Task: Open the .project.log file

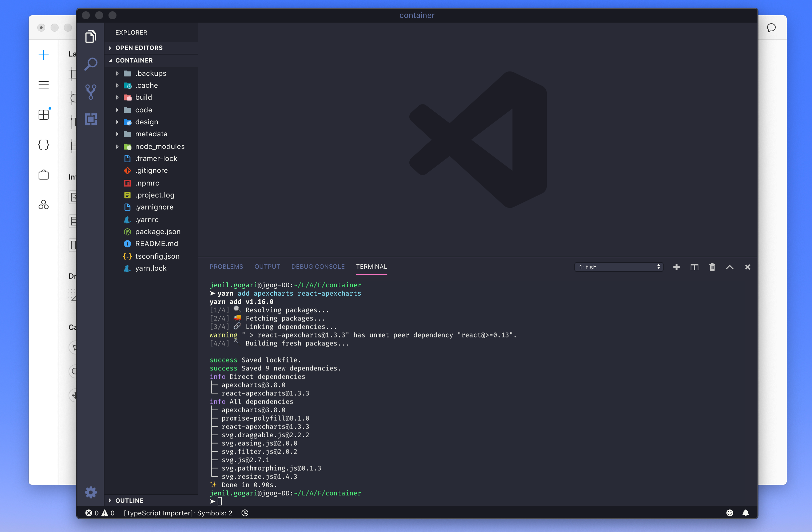Action: tap(151, 195)
